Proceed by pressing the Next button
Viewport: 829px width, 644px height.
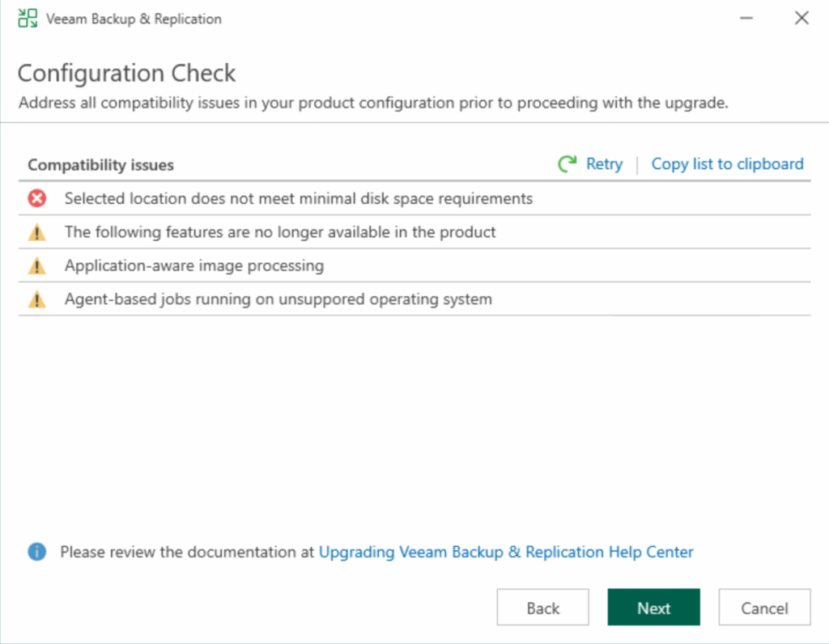click(653, 608)
